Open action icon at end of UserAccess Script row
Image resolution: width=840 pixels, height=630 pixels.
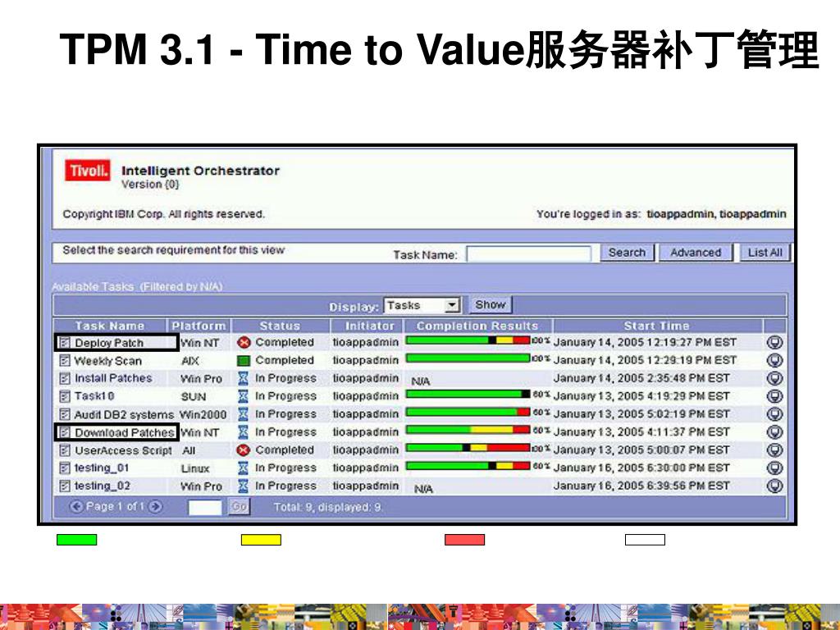coord(774,450)
